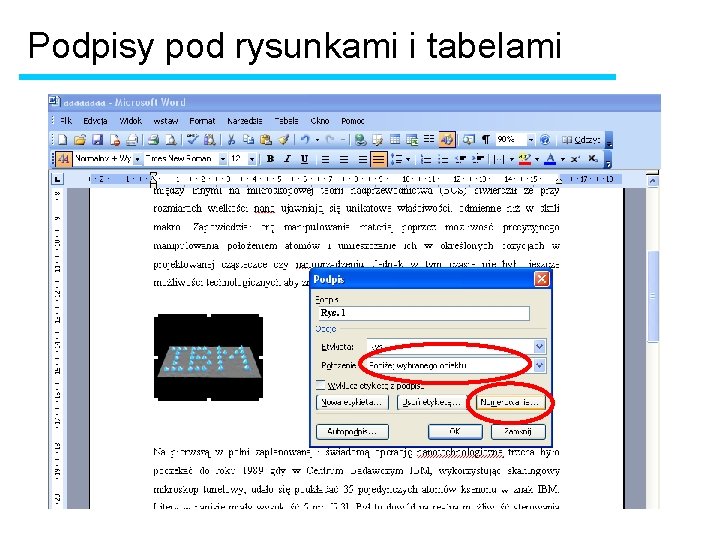
Task: Align text right
Action: click(362, 159)
